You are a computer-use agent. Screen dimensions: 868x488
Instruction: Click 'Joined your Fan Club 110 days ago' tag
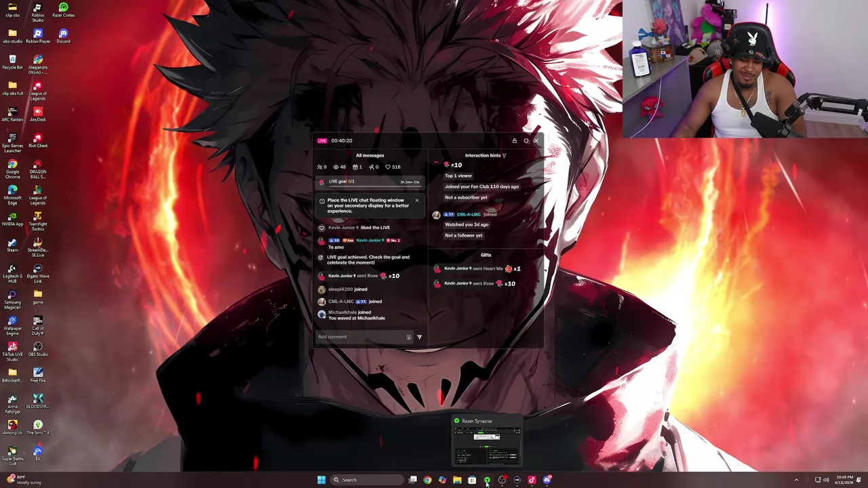[481, 186]
